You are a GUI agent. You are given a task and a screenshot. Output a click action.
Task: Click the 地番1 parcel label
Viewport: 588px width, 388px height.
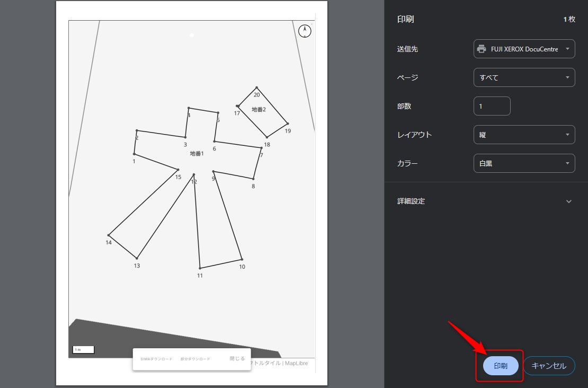tap(197, 154)
